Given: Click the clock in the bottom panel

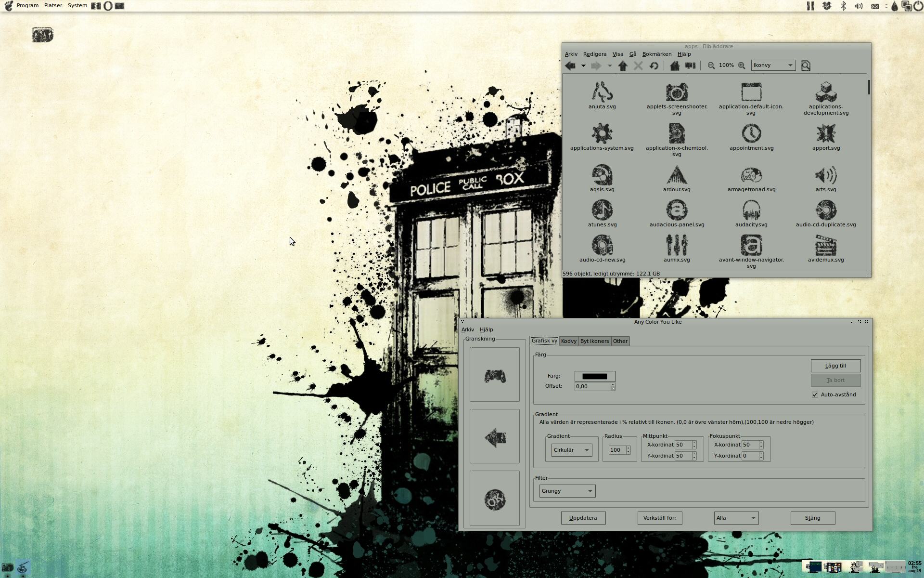Looking at the screenshot, I should [x=914, y=567].
